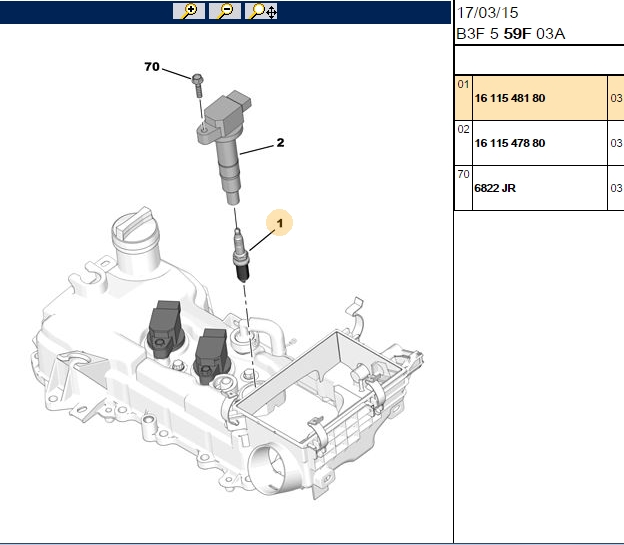Image resolution: width=624 pixels, height=545 pixels.
Task: Click callout number 1 on the diagram
Action: pos(280,223)
